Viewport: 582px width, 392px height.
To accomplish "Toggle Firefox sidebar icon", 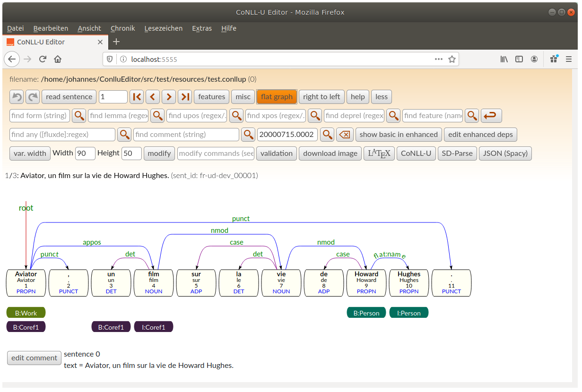I will tap(519, 59).
